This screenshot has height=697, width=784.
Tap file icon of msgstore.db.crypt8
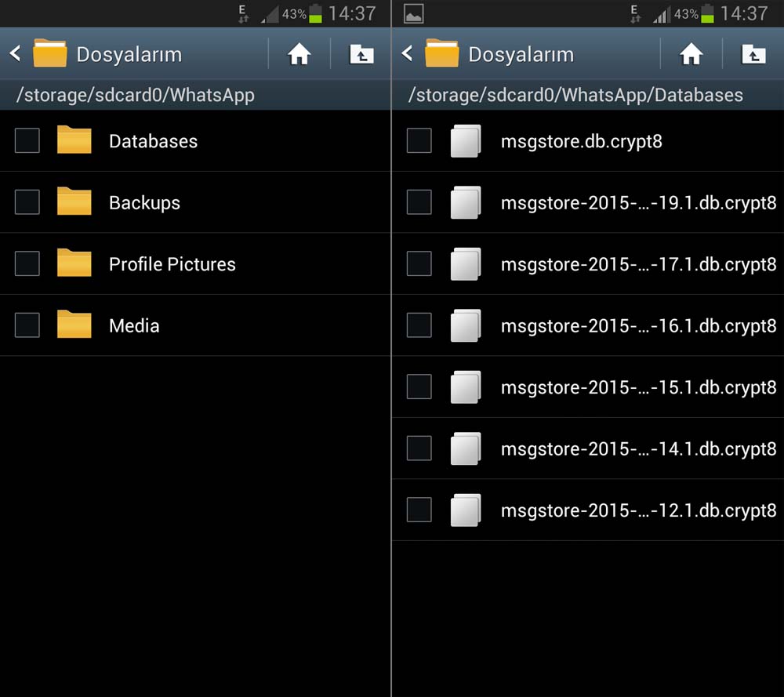[466, 141]
